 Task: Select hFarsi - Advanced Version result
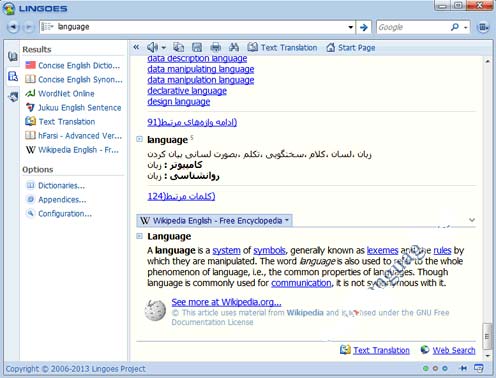tap(74, 135)
